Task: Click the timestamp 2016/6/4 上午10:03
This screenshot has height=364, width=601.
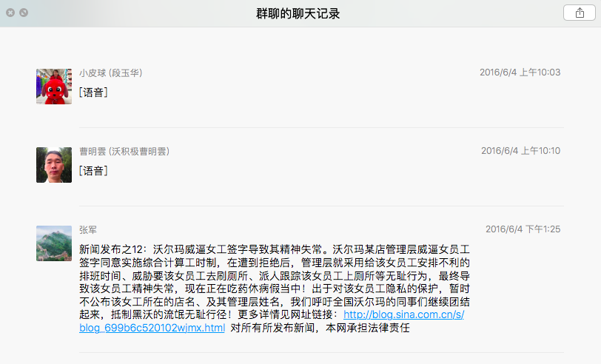Action: tap(520, 73)
